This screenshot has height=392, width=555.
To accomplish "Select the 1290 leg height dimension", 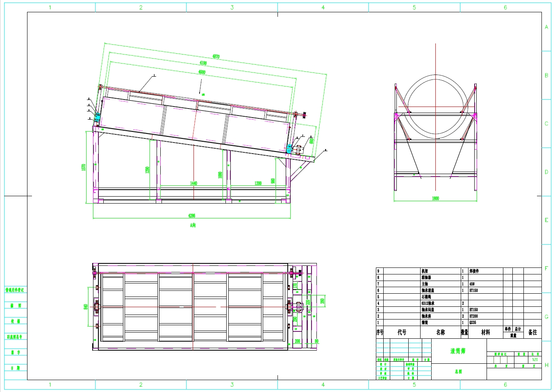I will 148,170.
